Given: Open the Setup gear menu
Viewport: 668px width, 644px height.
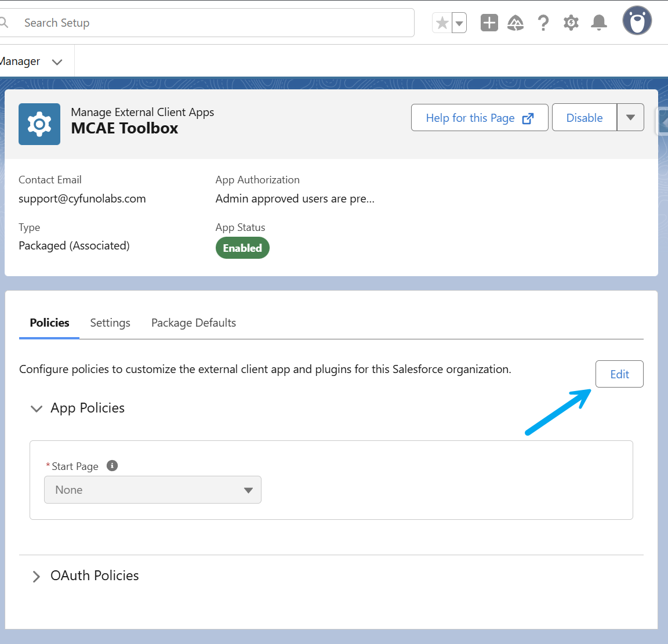Looking at the screenshot, I should pyautogui.click(x=571, y=23).
